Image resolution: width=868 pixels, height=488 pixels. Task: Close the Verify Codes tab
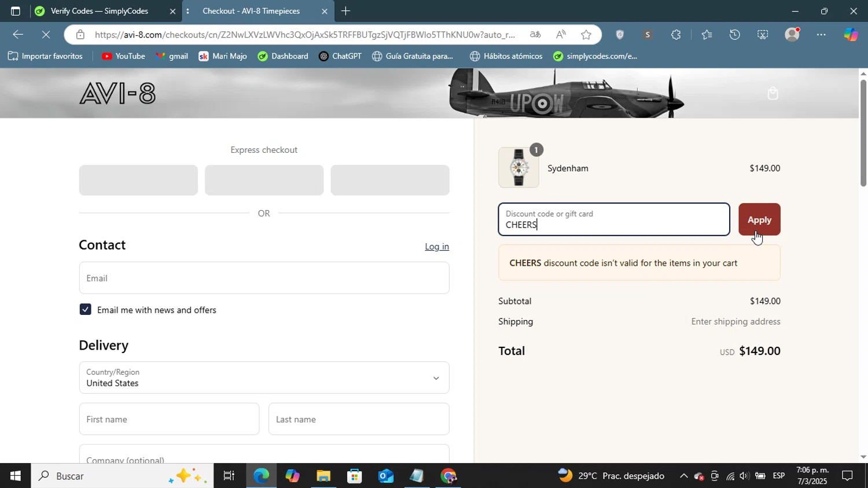coord(172,11)
